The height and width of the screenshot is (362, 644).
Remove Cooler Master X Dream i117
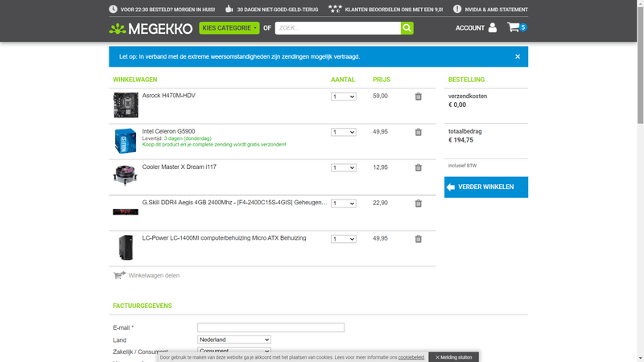click(418, 167)
